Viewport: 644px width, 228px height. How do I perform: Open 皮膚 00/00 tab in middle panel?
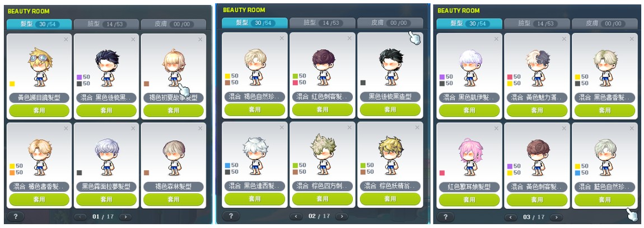(x=390, y=23)
